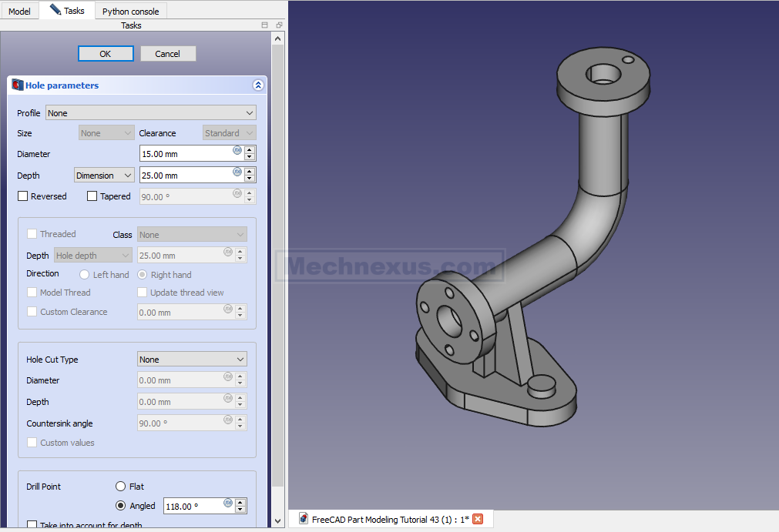Click the Hole parameters header icon
Screen dimensions: 779x532
point(17,85)
